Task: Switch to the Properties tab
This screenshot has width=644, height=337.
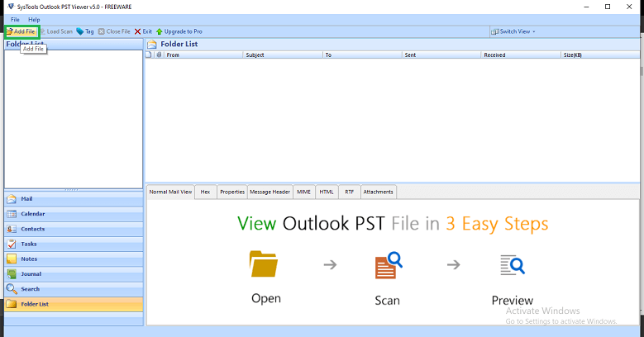Action: [x=232, y=192]
